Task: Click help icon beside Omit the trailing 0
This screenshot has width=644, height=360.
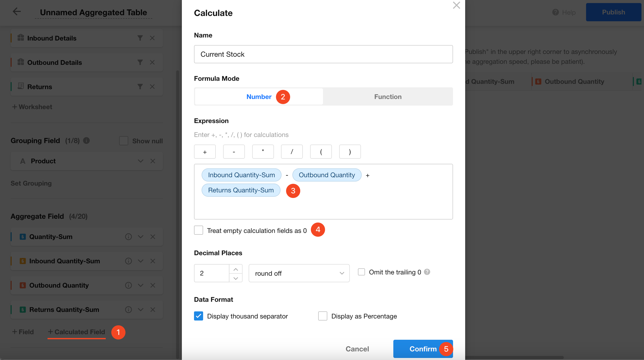Action: coord(427,272)
